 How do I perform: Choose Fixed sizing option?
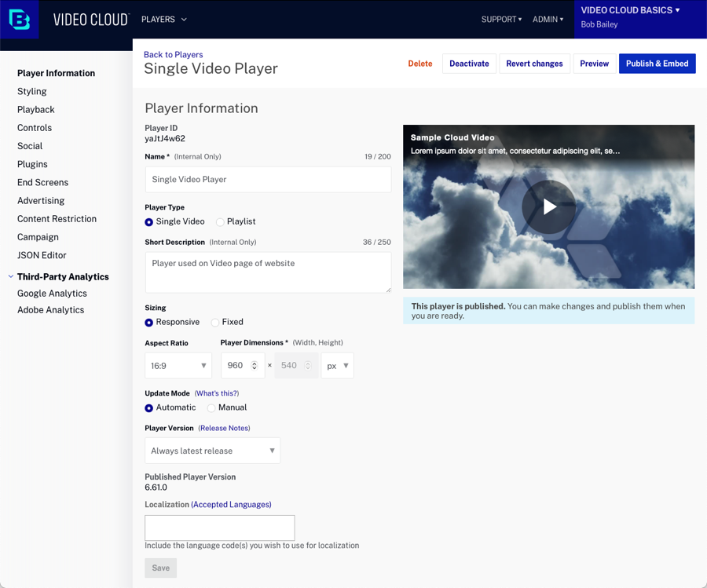(215, 323)
